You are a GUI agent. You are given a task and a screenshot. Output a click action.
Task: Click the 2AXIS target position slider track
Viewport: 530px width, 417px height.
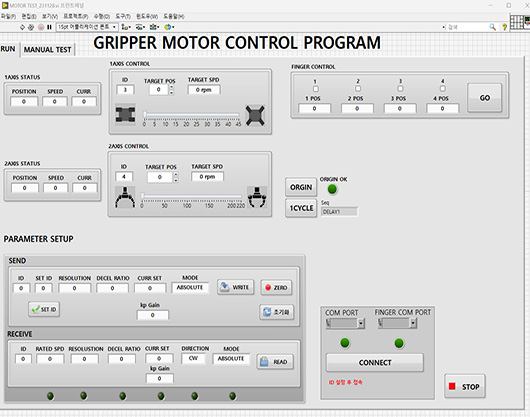coord(192,196)
